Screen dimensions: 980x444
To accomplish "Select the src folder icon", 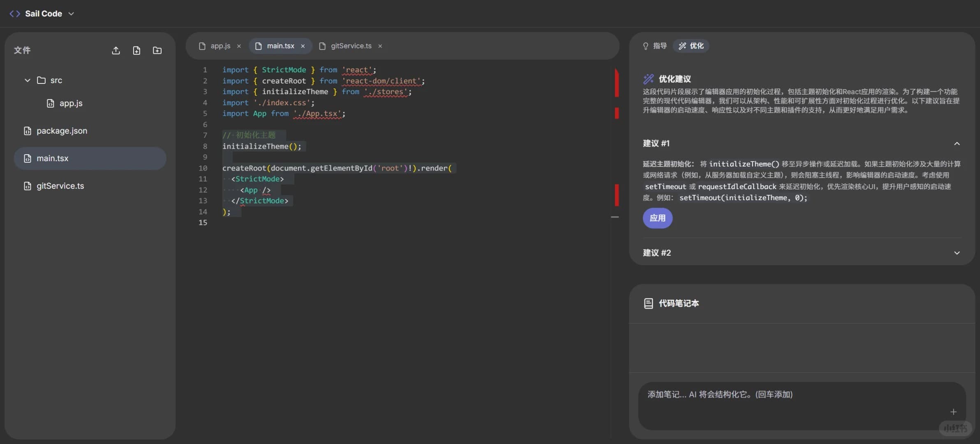I will (x=41, y=80).
